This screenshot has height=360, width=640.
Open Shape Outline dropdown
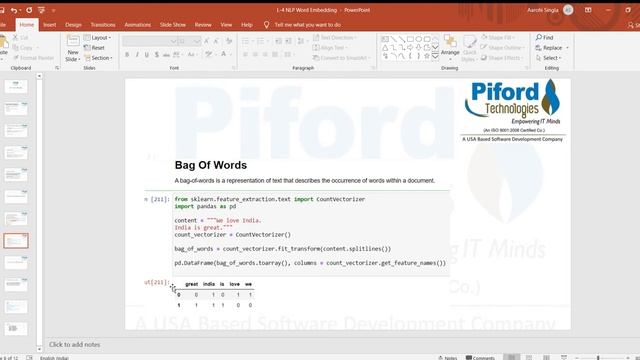pos(502,48)
